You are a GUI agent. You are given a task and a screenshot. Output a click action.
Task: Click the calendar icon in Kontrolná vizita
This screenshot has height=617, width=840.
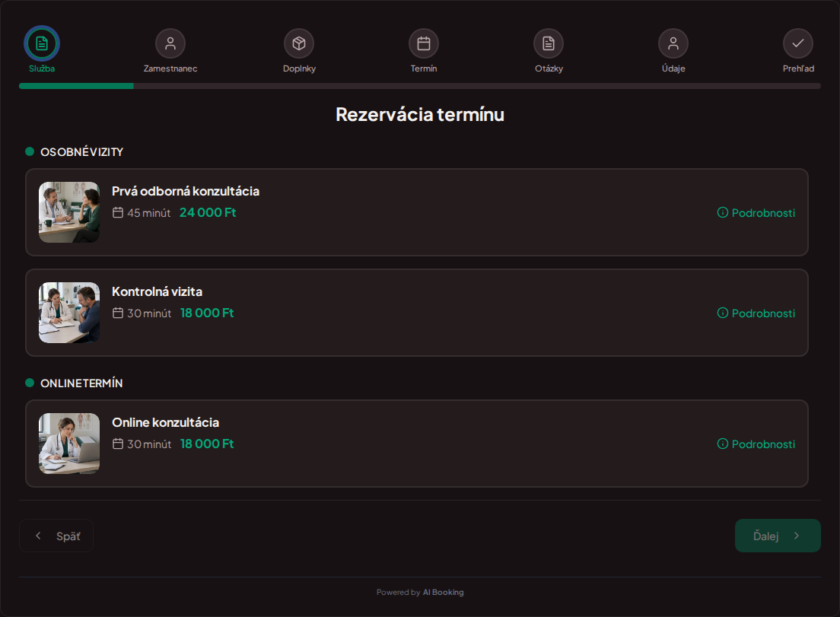click(x=118, y=313)
